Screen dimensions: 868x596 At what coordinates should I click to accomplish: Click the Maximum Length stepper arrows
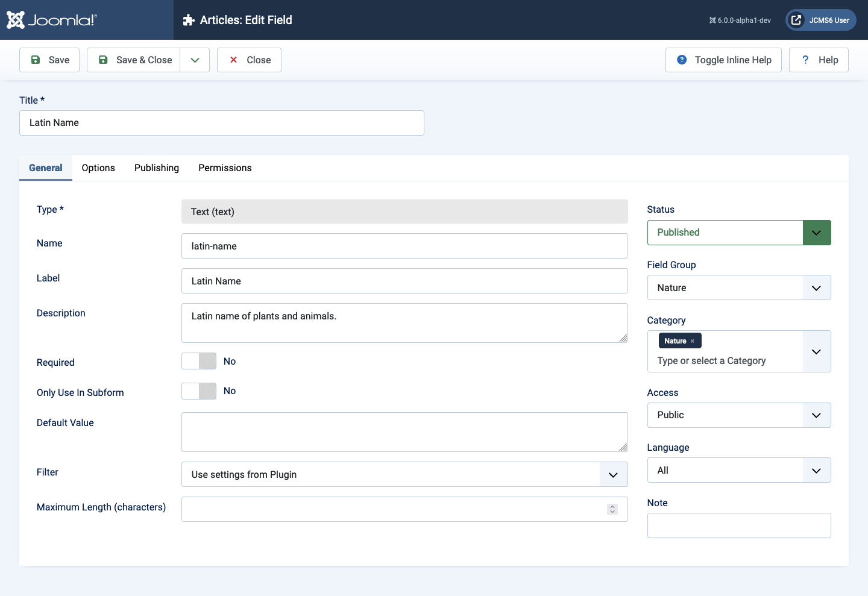coord(612,509)
